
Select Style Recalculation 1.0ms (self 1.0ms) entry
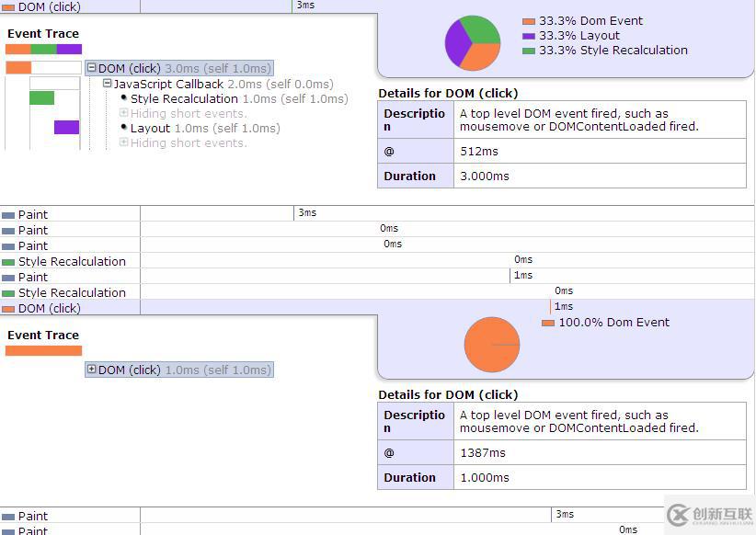[x=239, y=98]
